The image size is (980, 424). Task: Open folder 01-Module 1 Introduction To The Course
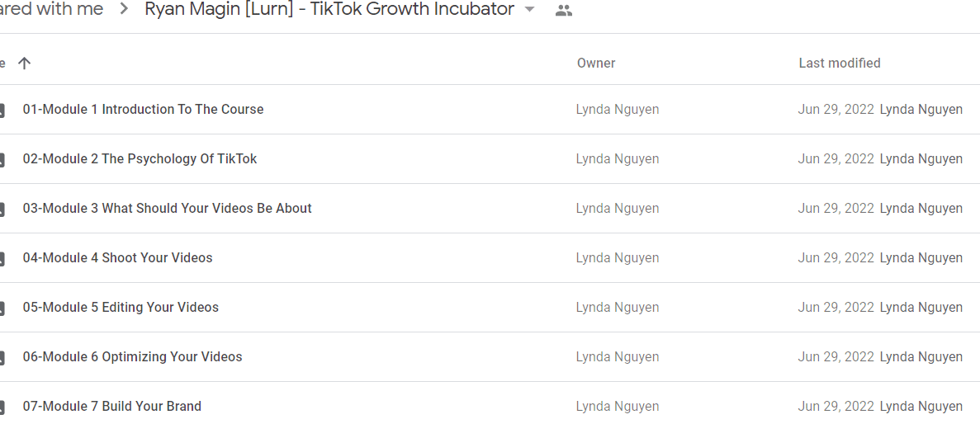143,109
